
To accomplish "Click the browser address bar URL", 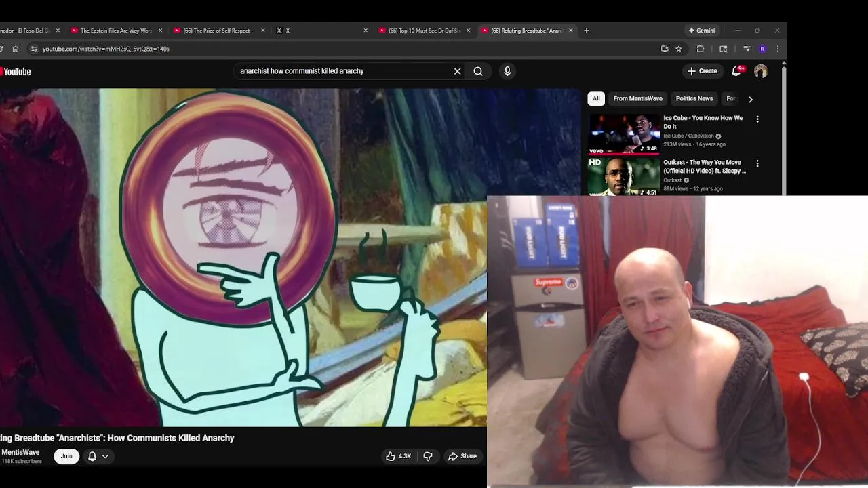I will (106, 49).
